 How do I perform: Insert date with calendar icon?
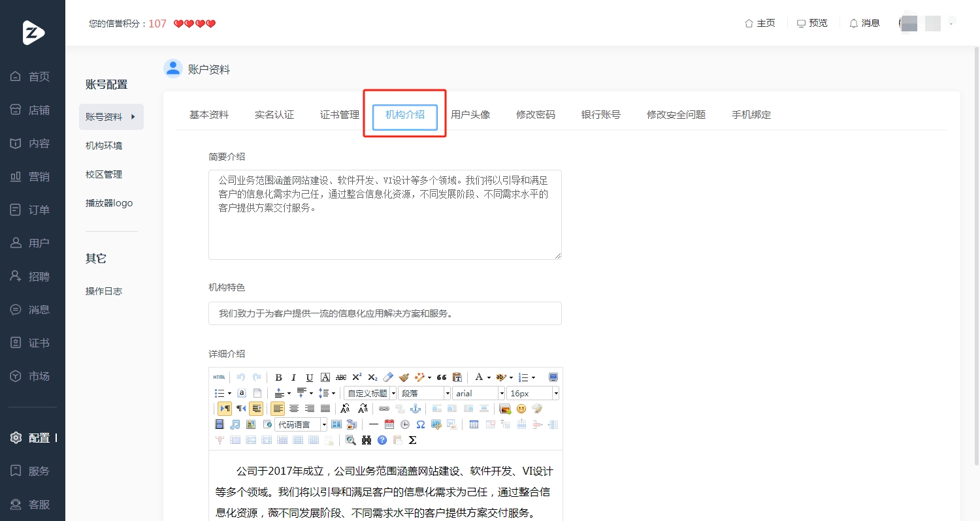[x=389, y=424]
